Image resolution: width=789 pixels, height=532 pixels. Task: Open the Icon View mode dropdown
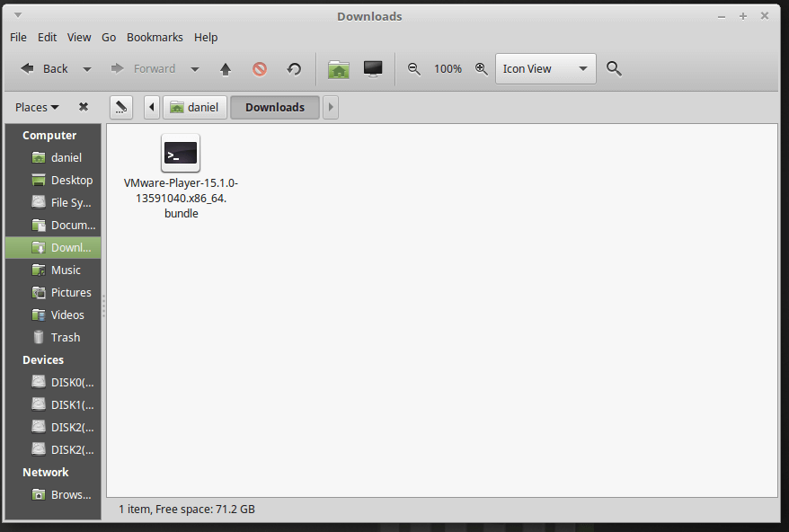tap(545, 69)
